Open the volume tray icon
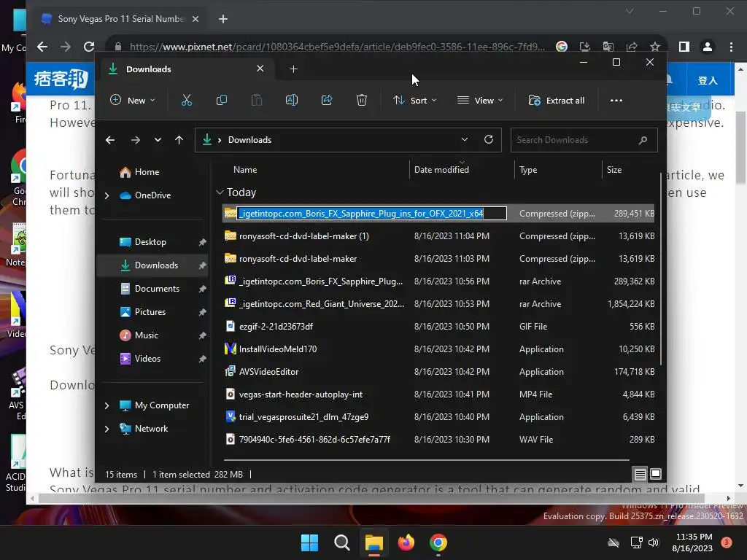747x560 pixels. [x=654, y=542]
